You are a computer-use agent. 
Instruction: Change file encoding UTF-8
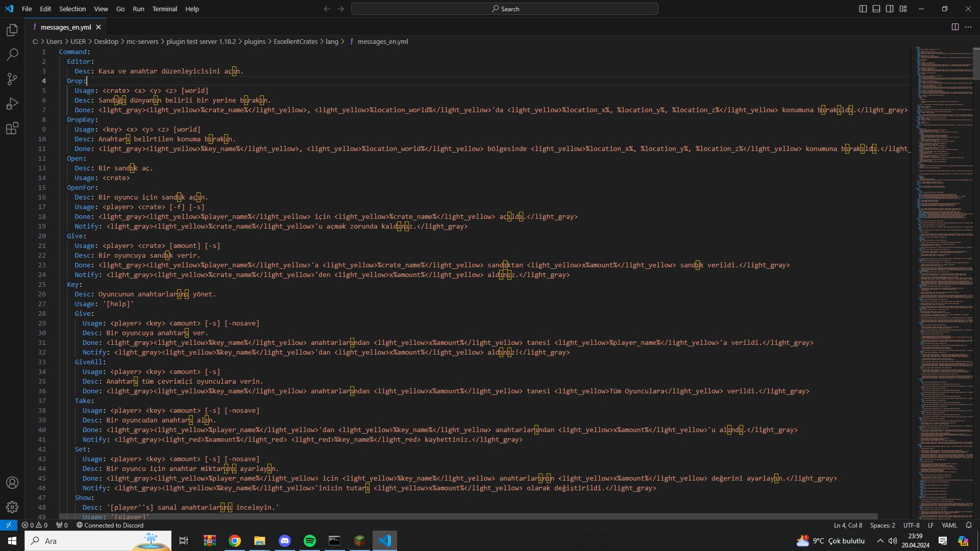911,525
